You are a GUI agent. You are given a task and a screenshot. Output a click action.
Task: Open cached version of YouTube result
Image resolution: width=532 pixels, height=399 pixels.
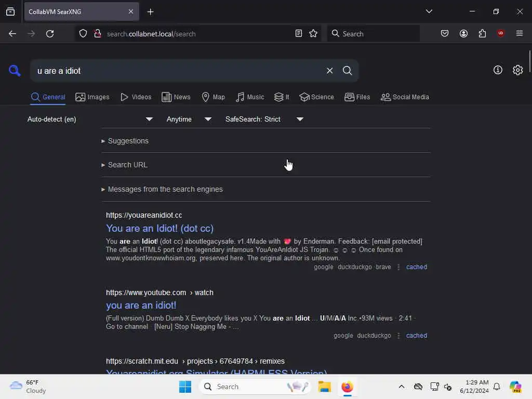pos(416,336)
